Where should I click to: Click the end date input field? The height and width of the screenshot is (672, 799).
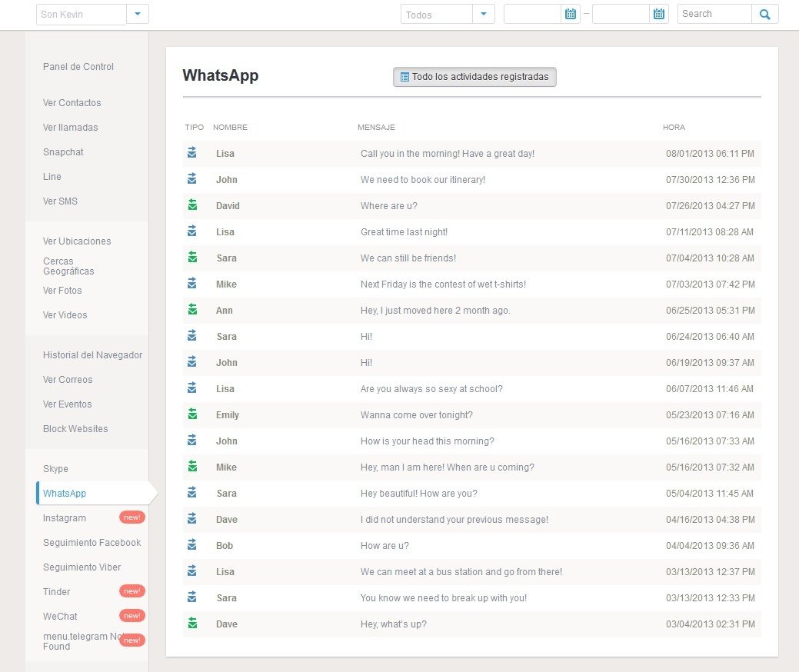click(x=621, y=15)
